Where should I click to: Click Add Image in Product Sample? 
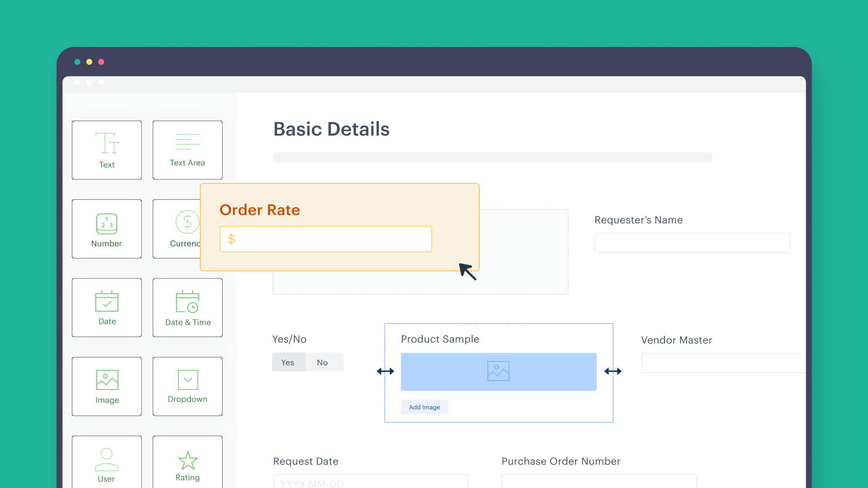tap(424, 407)
